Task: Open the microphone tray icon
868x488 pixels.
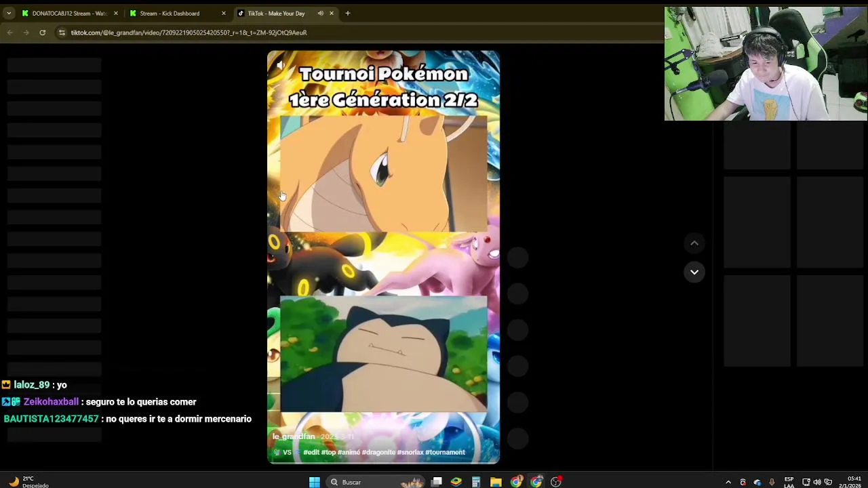Action: tap(772, 482)
